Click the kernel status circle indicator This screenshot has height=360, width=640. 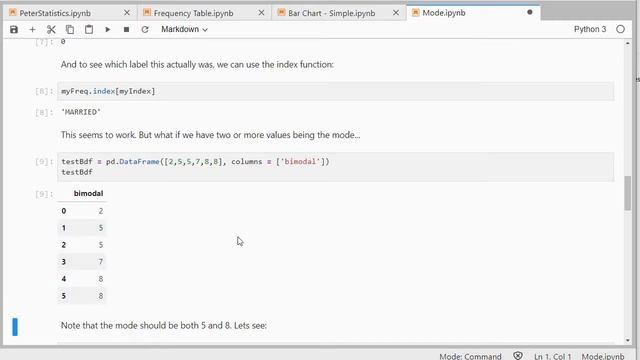[x=620, y=29]
